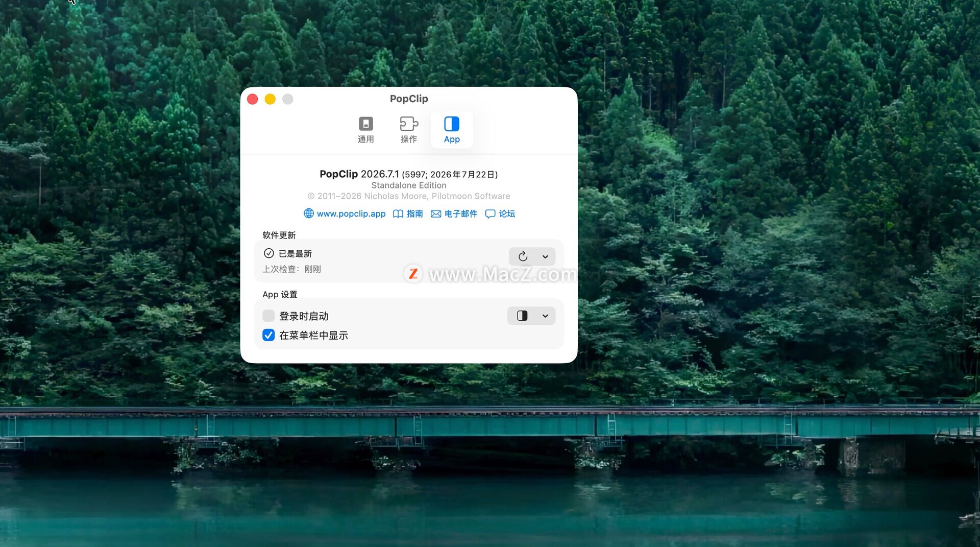Open the 论坛 forum link
This screenshot has width=980, height=547.
click(500, 213)
